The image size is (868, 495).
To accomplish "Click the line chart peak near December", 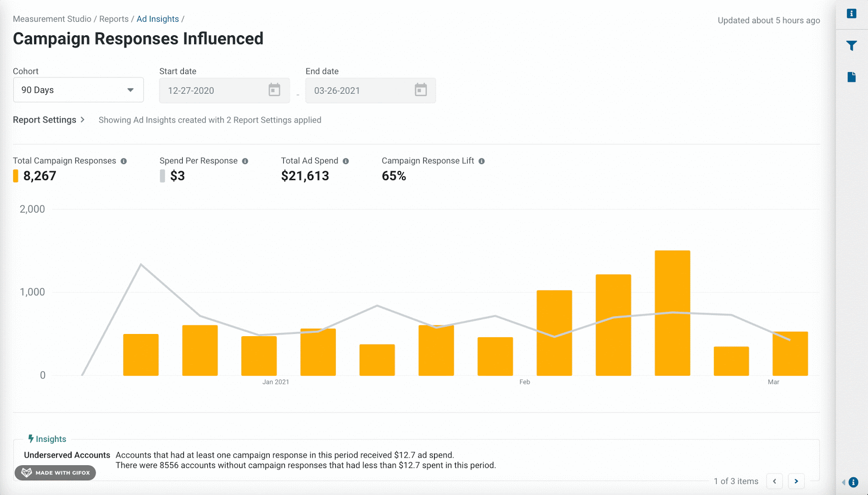I will point(141,265).
